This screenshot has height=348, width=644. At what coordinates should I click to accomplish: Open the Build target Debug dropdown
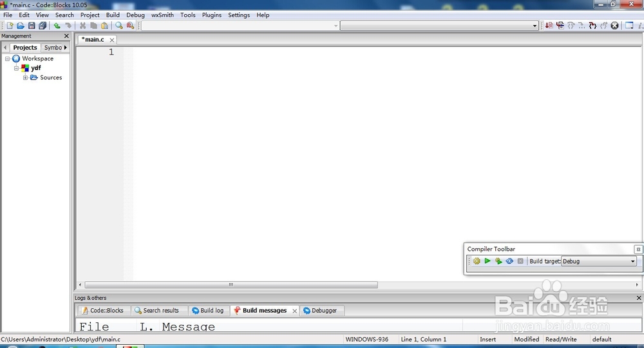(x=599, y=261)
